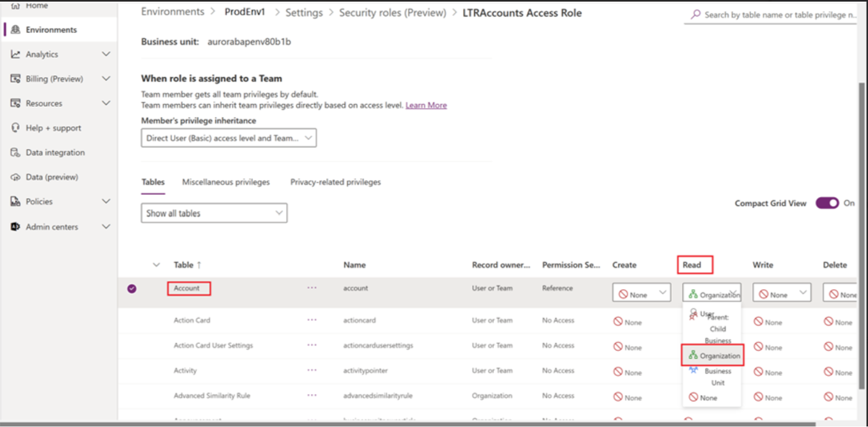Open more options for Action Card row
The image size is (868, 427).
coord(312,320)
